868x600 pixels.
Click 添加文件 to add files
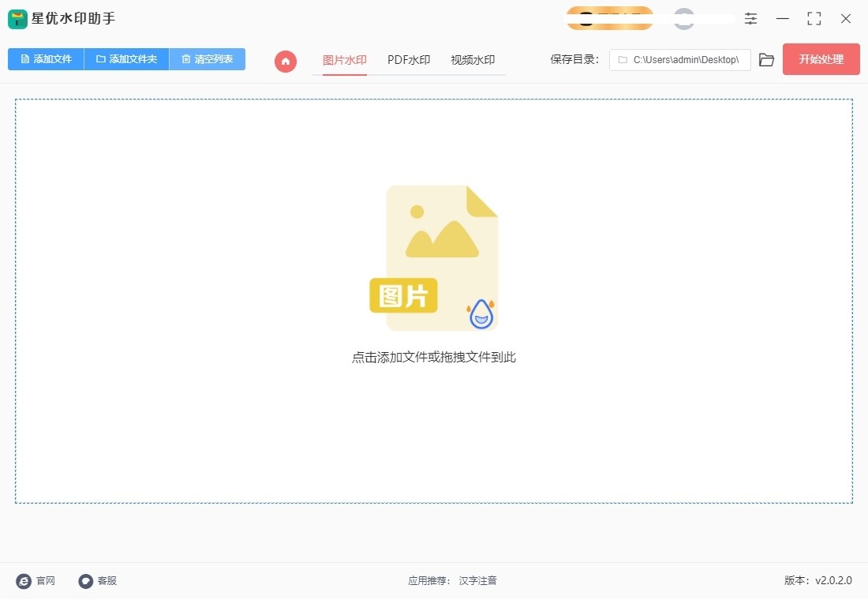45,58
